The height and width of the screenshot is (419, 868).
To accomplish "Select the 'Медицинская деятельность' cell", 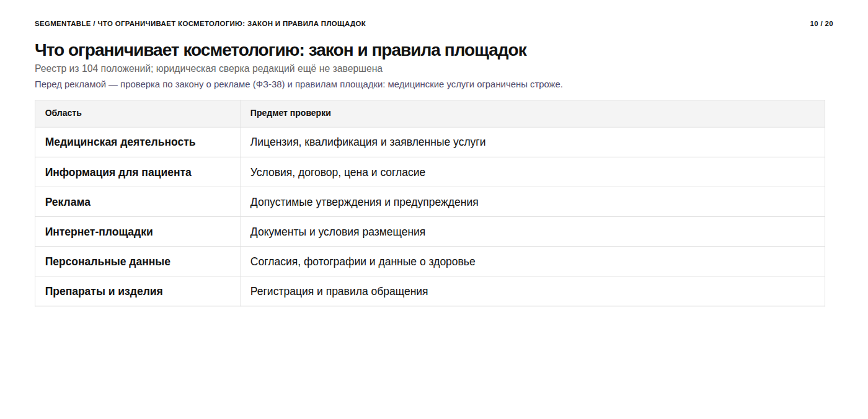I will click(x=138, y=142).
